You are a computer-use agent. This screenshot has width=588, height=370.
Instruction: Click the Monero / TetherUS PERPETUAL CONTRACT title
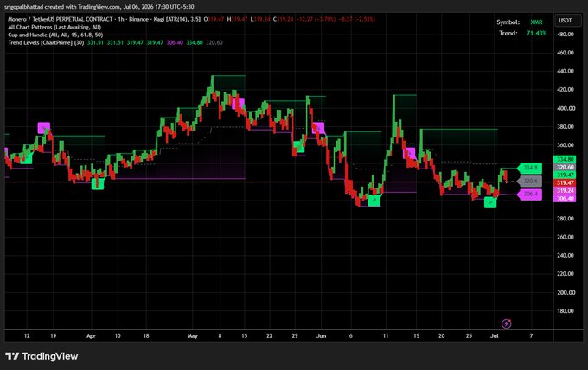pyautogui.click(x=60, y=19)
